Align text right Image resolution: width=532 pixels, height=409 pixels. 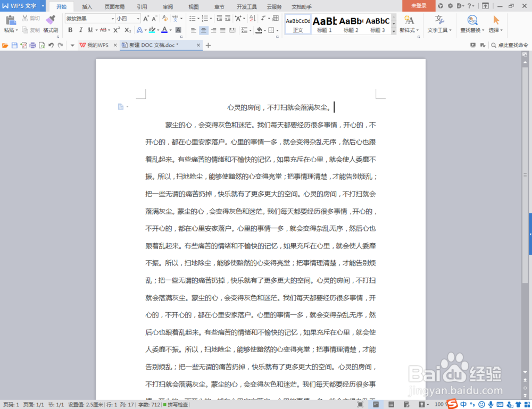coord(213,30)
